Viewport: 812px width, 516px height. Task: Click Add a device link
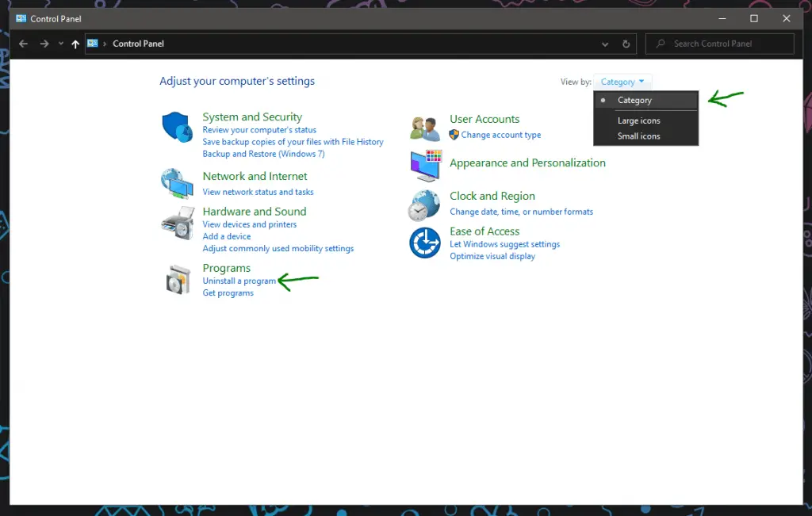[x=227, y=236]
